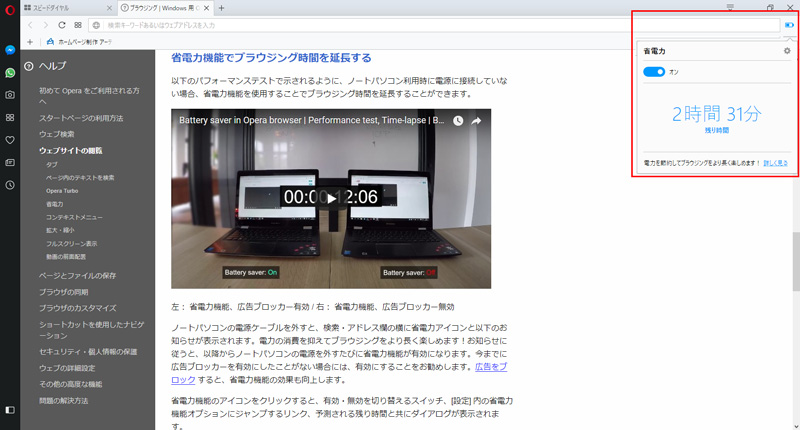Toggle the sidebar panel at bottom left
The image size is (800, 430).
[x=10, y=410]
